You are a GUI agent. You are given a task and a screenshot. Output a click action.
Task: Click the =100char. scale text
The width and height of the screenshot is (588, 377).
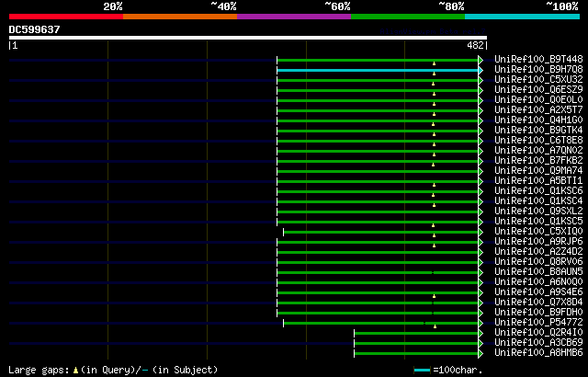click(458, 371)
